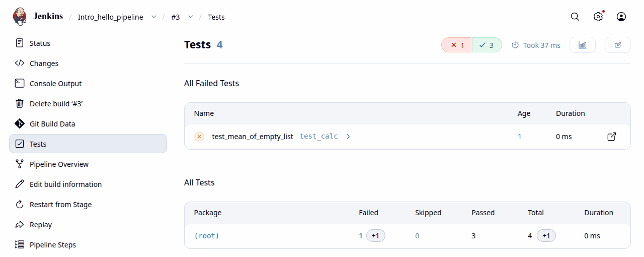Open Replay in the sidebar
This screenshot has width=644, height=257.
click(x=88, y=225)
